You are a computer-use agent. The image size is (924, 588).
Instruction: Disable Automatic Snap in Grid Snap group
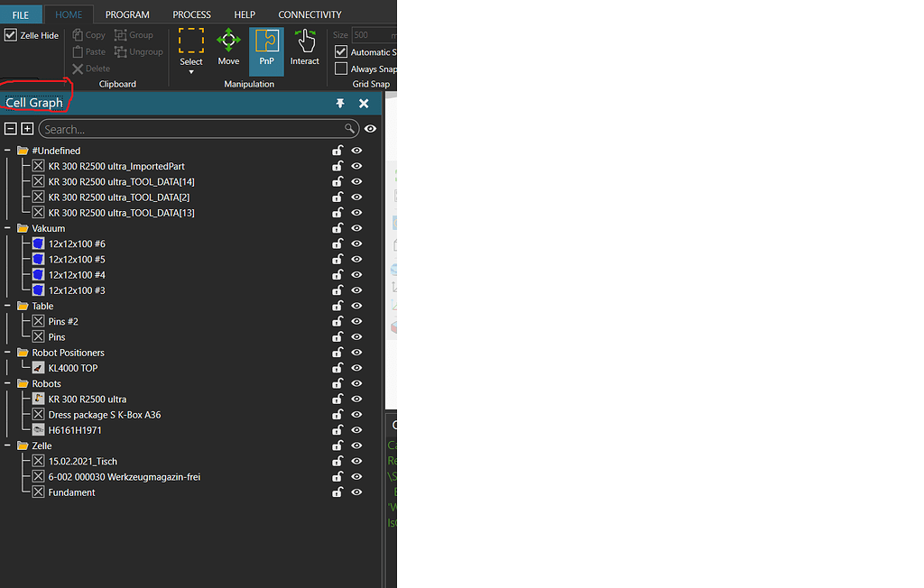coord(341,51)
